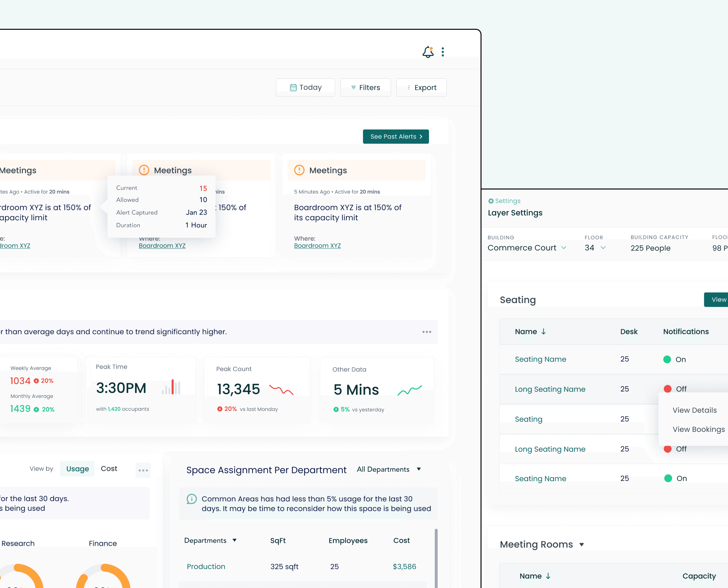Toggle notifications for first Seating Name row
Viewport: 728px width, 588px height.
click(x=667, y=359)
